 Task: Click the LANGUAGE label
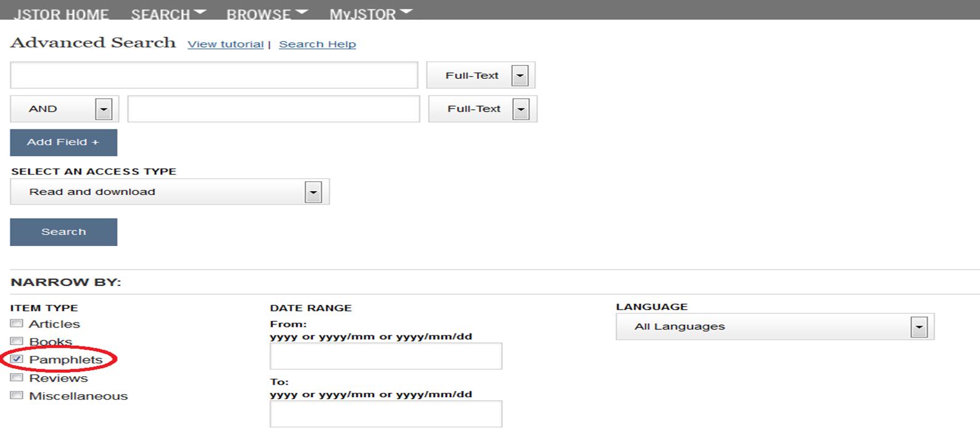(652, 306)
